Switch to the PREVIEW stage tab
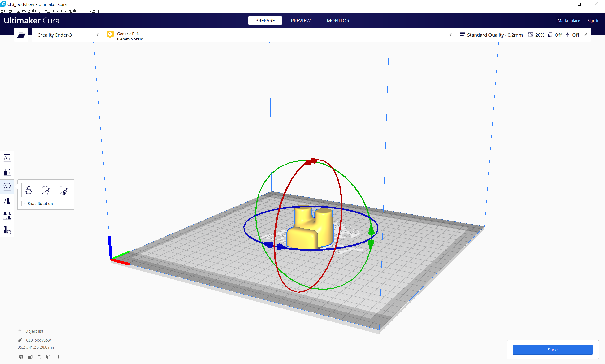Image resolution: width=605 pixels, height=364 pixels. tap(301, 21)
